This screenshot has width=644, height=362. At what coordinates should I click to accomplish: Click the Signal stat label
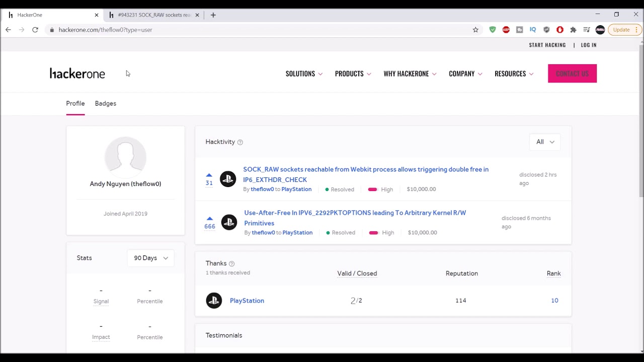(101, 301)
